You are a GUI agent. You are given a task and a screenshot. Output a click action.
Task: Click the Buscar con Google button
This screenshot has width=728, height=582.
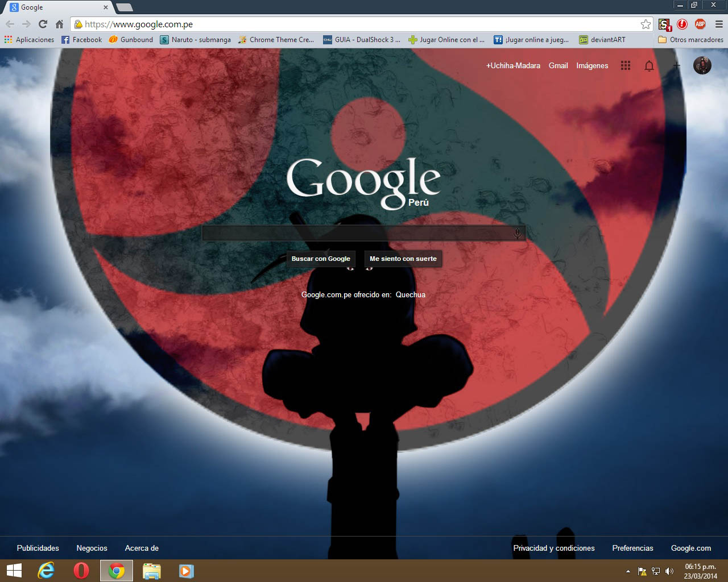tap(321, 259)
